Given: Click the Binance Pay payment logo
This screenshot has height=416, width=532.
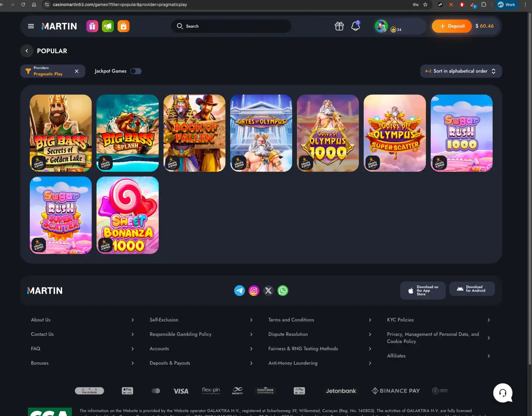Looking at the screenshot, I should point(396,391).
